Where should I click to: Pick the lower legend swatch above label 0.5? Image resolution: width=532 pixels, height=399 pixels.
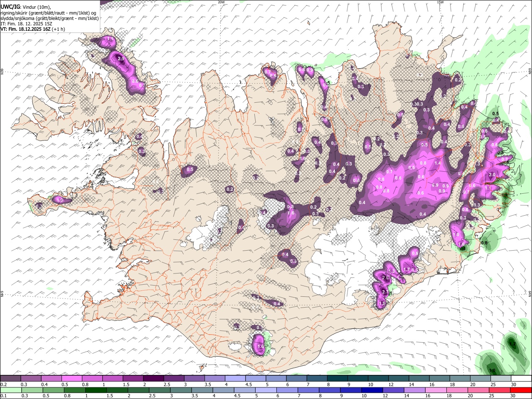coord(53,390)
